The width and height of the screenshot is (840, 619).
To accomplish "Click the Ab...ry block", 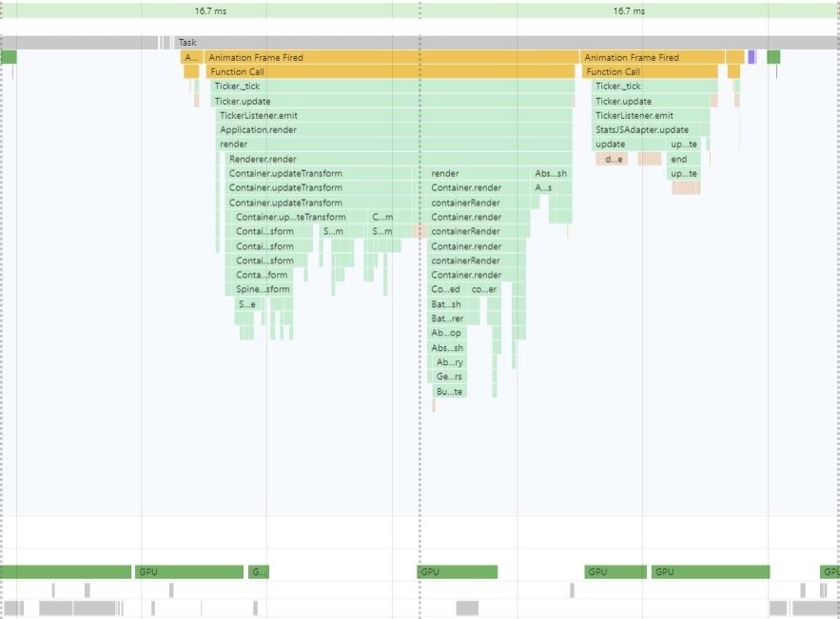I will click(449, 362).
